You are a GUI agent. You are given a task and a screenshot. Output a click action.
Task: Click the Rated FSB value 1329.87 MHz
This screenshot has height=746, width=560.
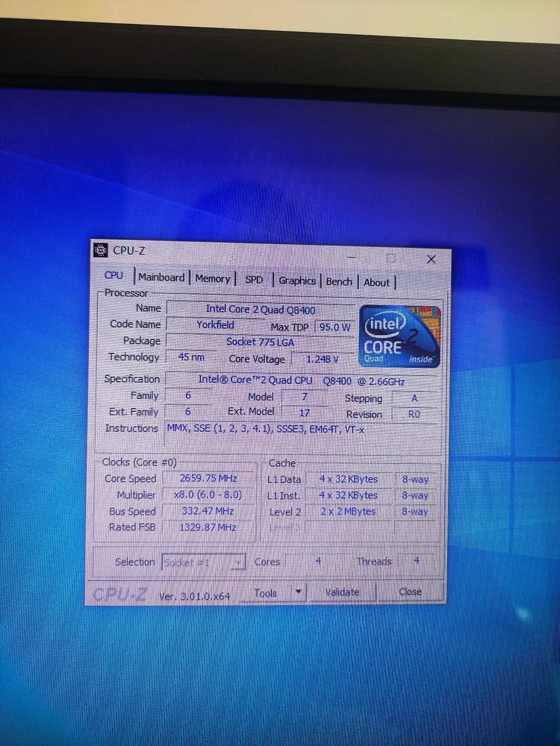pyautogui.click(x=207, y=527)
